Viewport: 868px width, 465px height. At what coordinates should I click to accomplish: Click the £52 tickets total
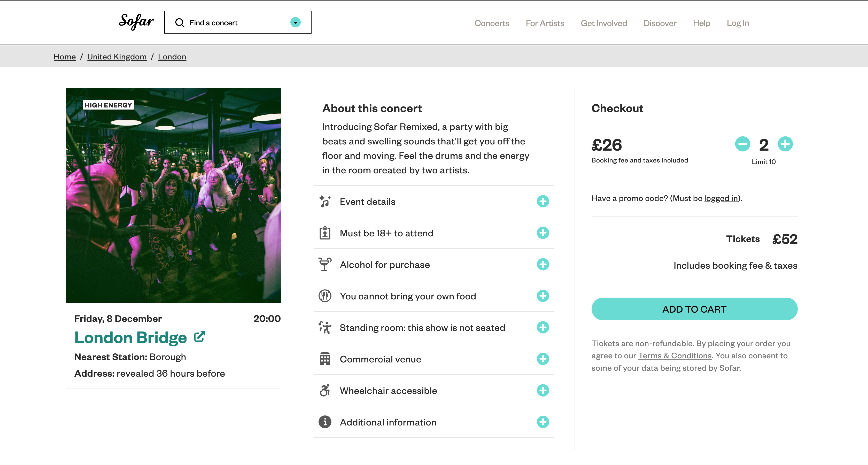pos(785,239)
